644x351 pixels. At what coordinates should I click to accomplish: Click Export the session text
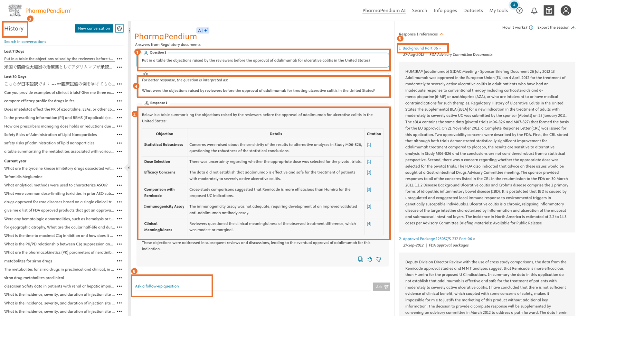coord(553,27)
